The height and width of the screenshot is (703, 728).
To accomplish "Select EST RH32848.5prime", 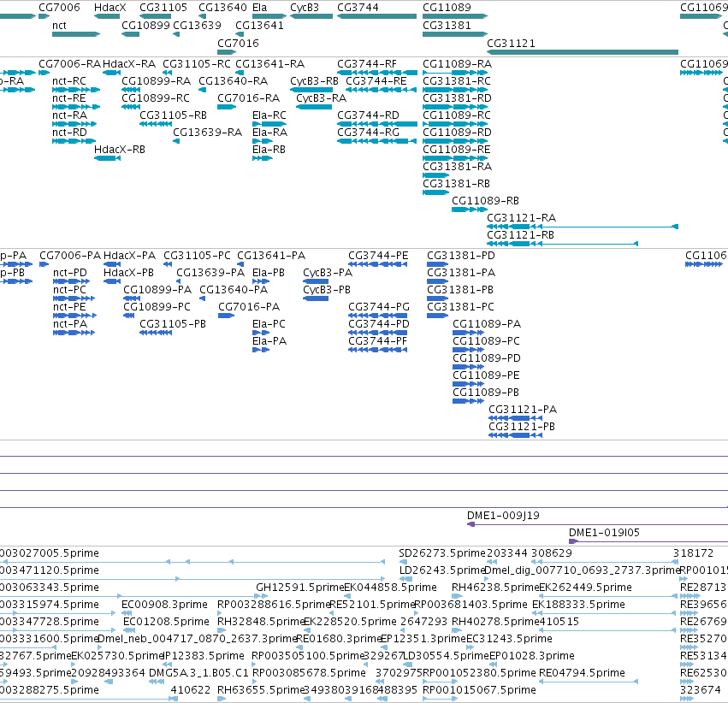I will click(x=222, y=630).
